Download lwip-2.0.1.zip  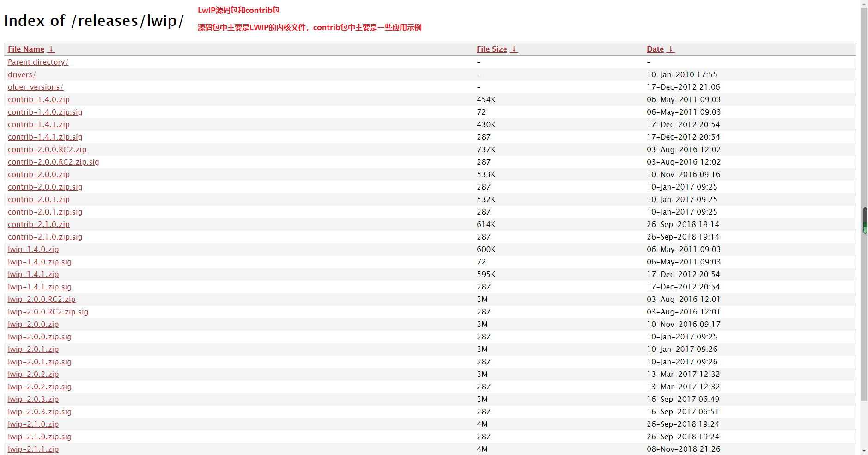pyautogui.click(x=33, y=349)
